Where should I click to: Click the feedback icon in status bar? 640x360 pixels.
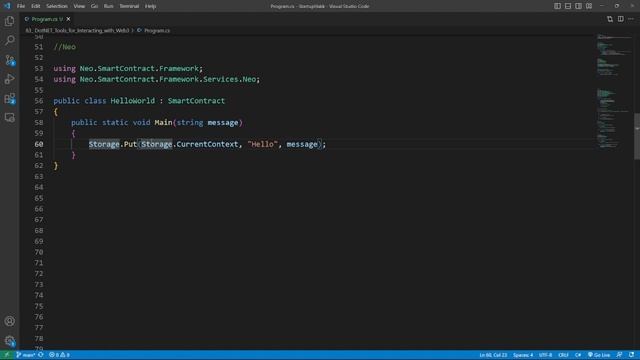620,355
